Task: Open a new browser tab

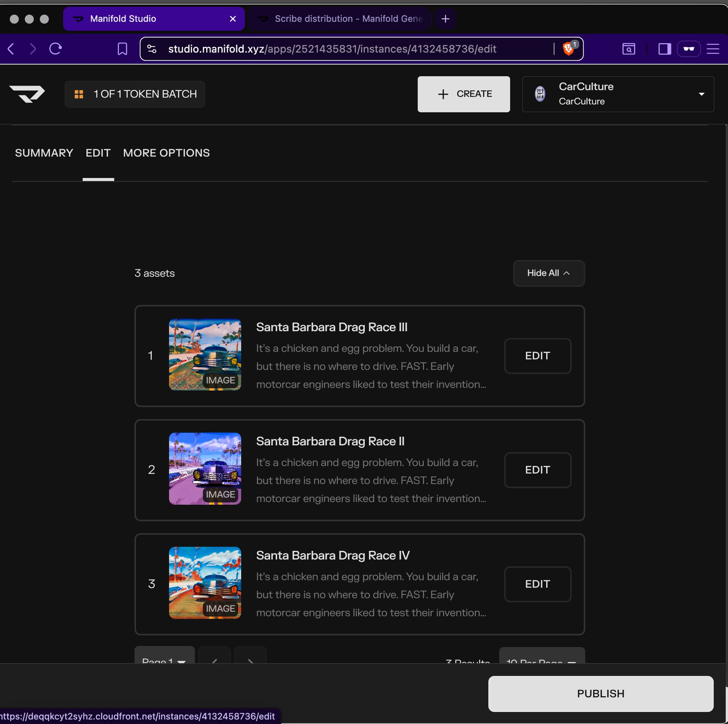Action: coord(445,19)
